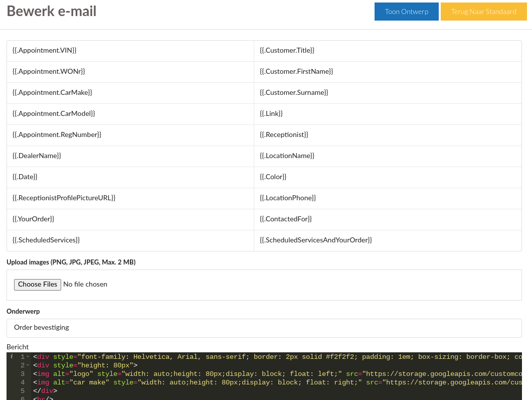Viewport: 532px width, 400px height.
Task: Place cursor on closing </div> code line
Action: (x=45, y=391)
